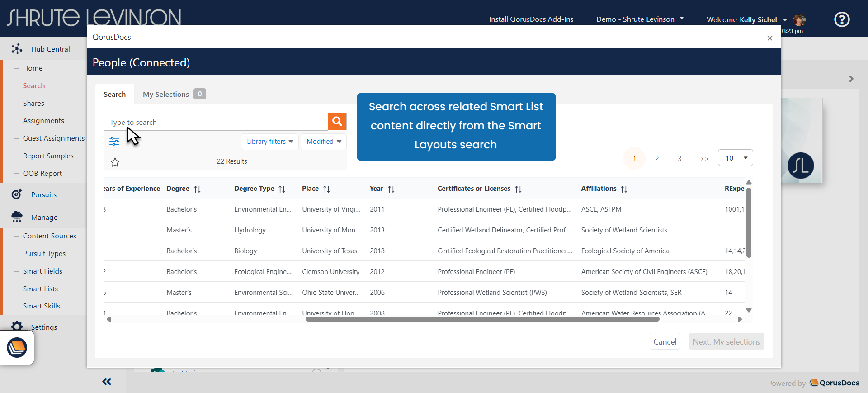Click the orange search magnifier button

tap(337, 121)
